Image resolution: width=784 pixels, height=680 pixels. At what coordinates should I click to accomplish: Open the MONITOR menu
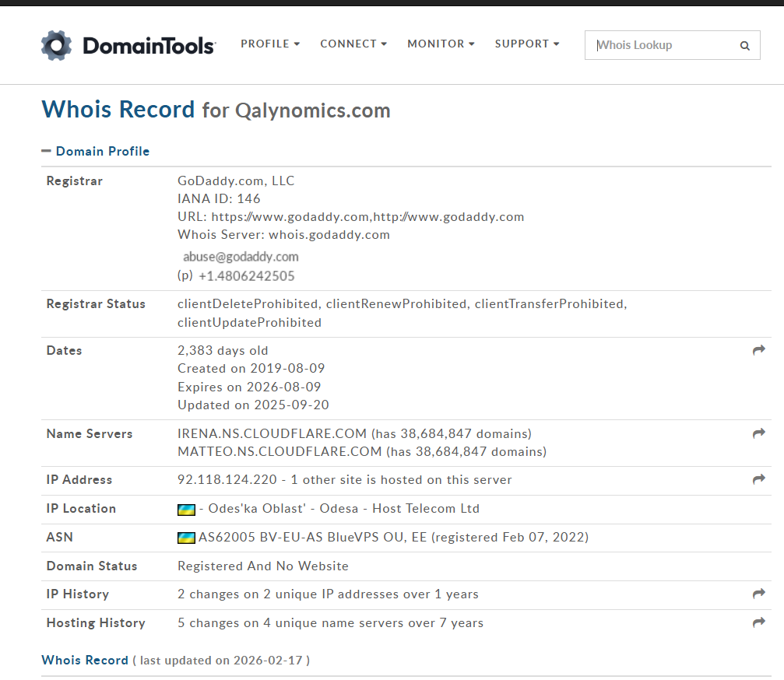pyautogui.click(x=441, y=44)
